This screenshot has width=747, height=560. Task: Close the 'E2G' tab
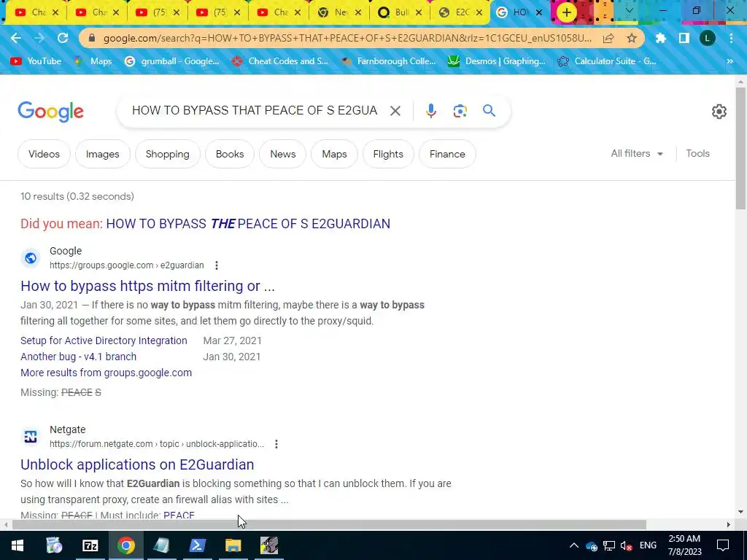tap(479, 13)
